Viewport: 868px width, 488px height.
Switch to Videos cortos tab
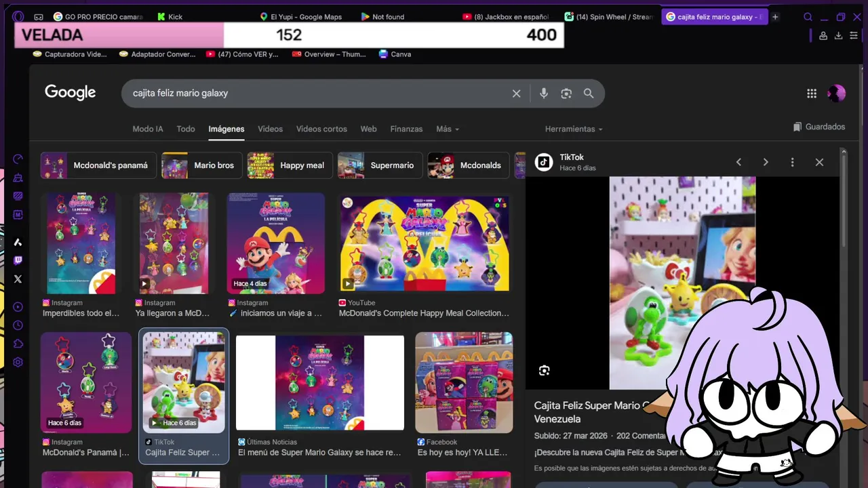tap(321, 129)
